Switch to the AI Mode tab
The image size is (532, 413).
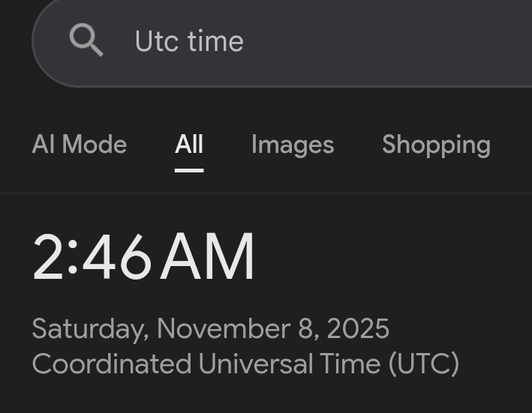[x=80, y=145]
